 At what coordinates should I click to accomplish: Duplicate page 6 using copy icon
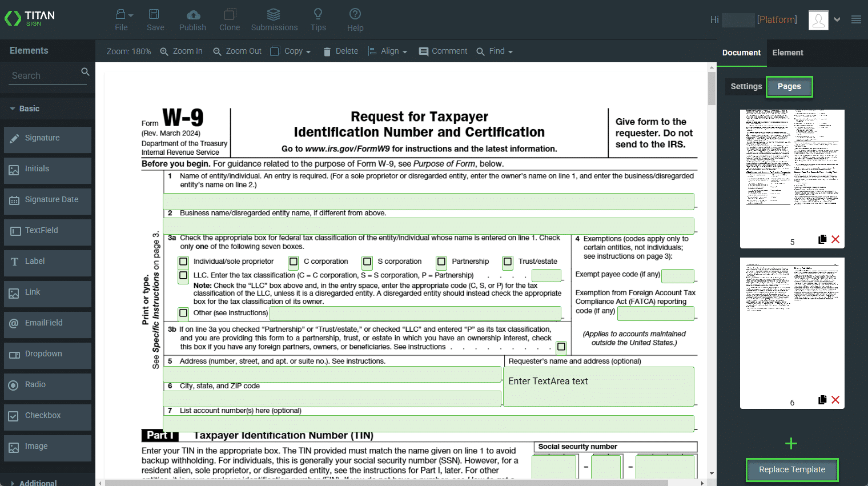(x=822, y=400)
